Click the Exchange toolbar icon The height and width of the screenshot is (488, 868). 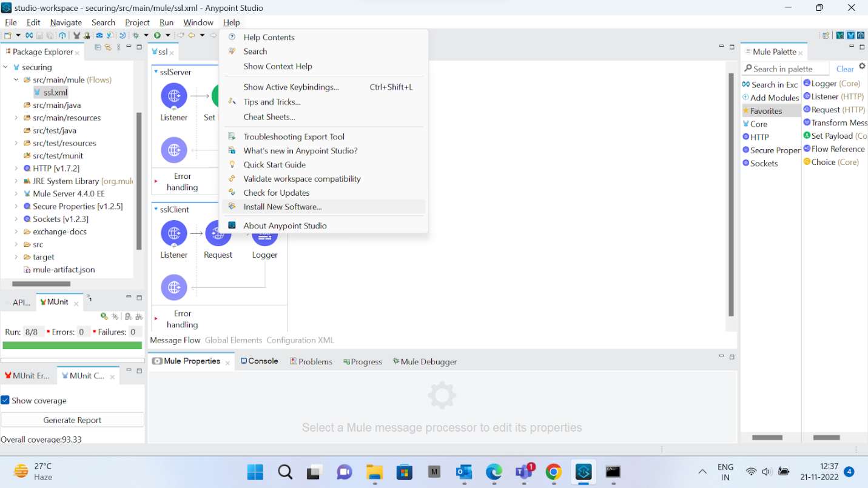tap(29, 35)
